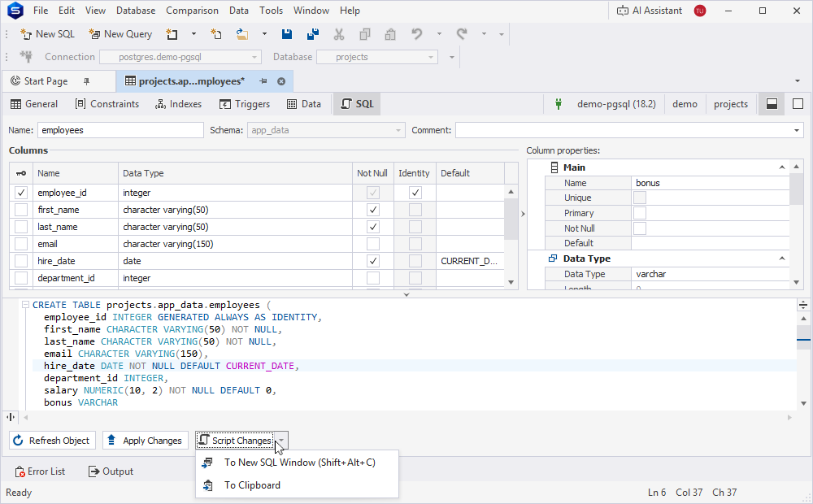Switch to the Triggers tab
Screen dimensions: 813x504
245,104
